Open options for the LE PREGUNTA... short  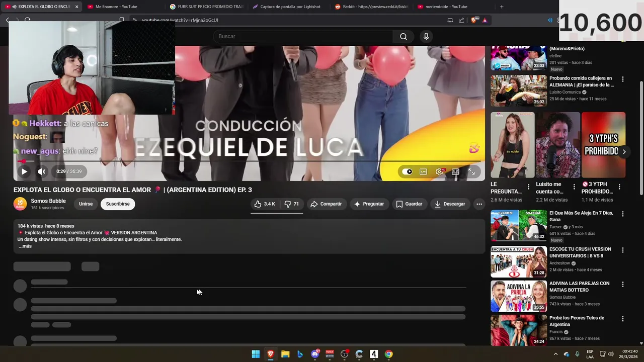tap(528, 187)
